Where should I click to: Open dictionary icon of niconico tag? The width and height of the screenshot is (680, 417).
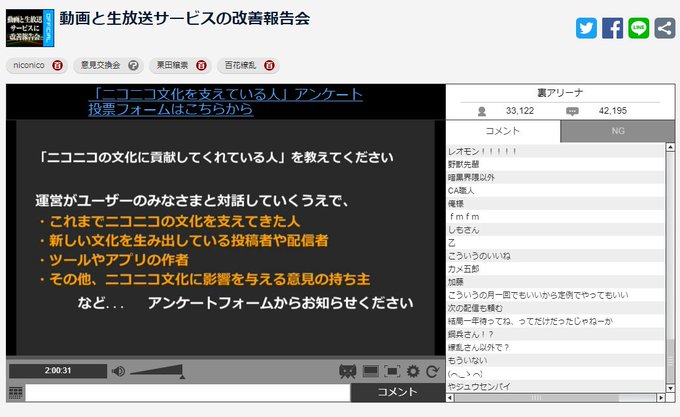57,65
